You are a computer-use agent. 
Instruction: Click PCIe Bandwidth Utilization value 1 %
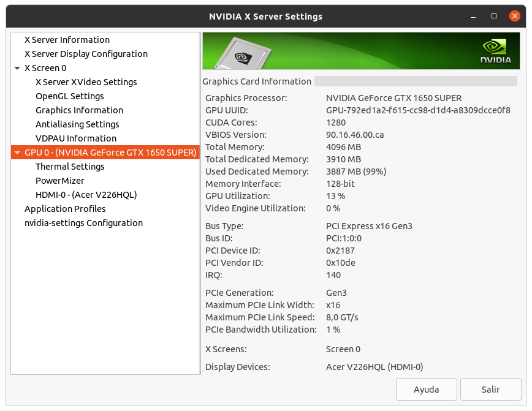tap(333, 330)
